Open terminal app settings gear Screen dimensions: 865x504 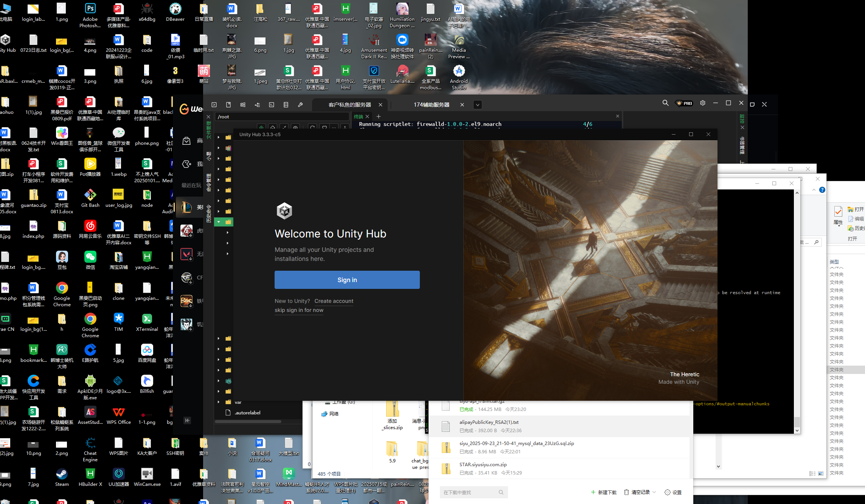click(x=703, y=103)
